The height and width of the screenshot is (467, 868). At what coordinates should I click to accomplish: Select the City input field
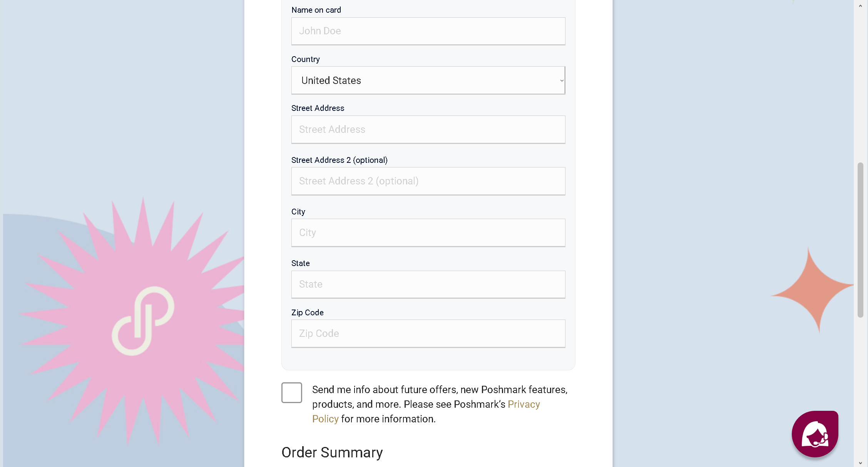click(x=428, y=233)
